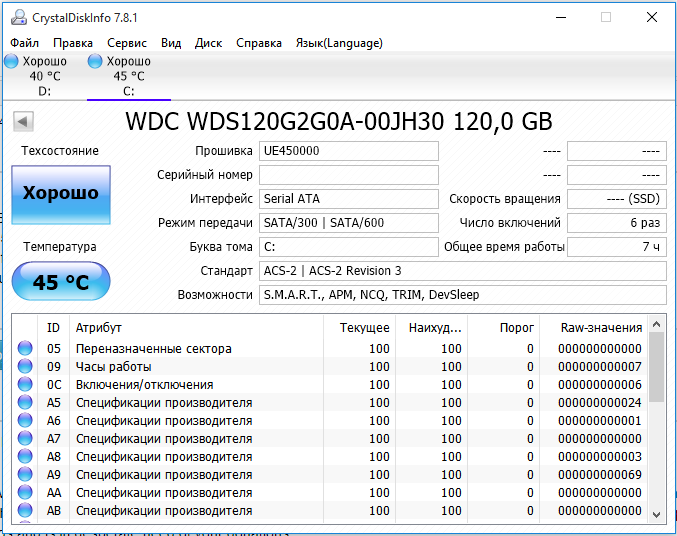Open the Файл menu

pyautogui.click(x=25, y=43)
